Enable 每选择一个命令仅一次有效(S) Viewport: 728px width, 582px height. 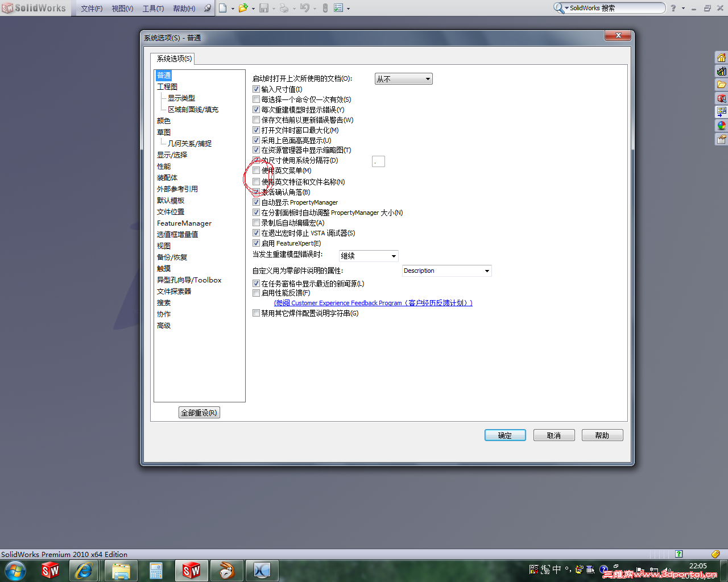[256, 99]
